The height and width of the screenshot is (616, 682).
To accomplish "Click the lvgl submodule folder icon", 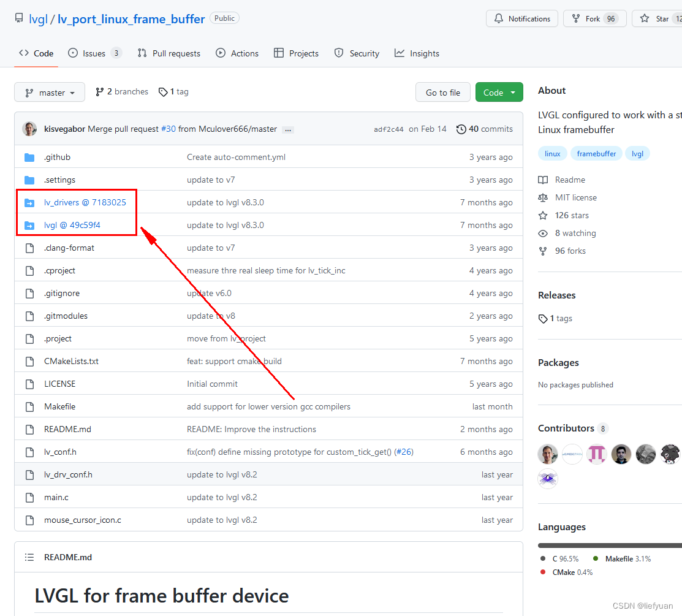I will tap(29, 226).
